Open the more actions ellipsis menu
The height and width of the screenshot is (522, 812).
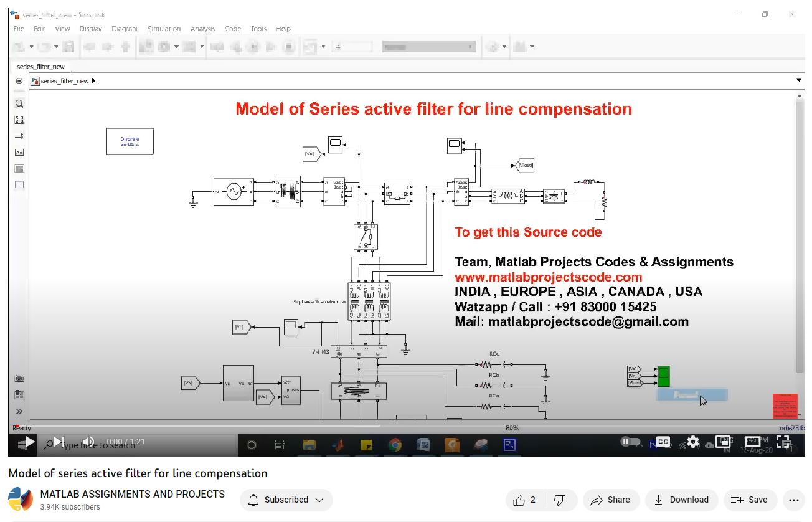(793, 500)
